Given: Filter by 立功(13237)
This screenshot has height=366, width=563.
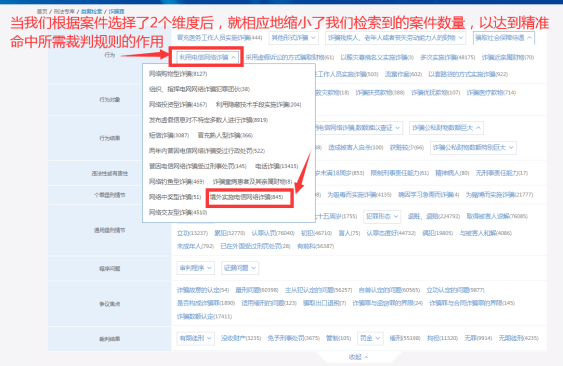Looking at the screenshot, I should click(x=192, y=233).
